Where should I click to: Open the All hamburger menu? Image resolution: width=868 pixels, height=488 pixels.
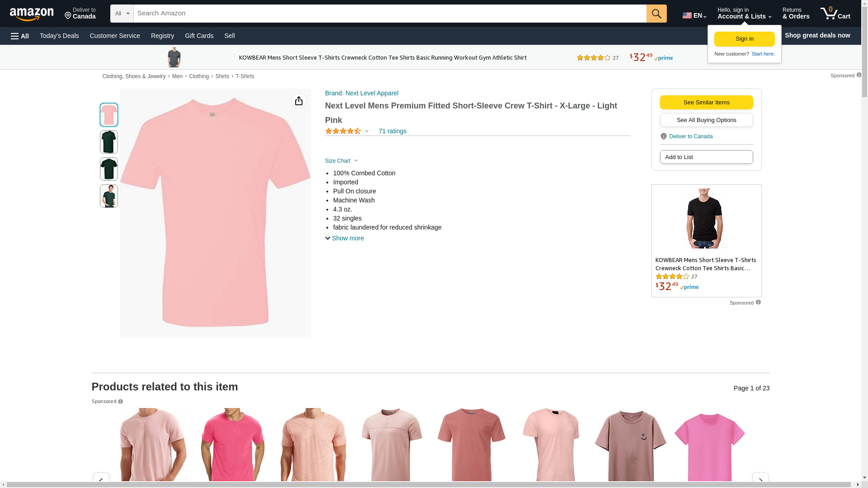click(20, 36)
